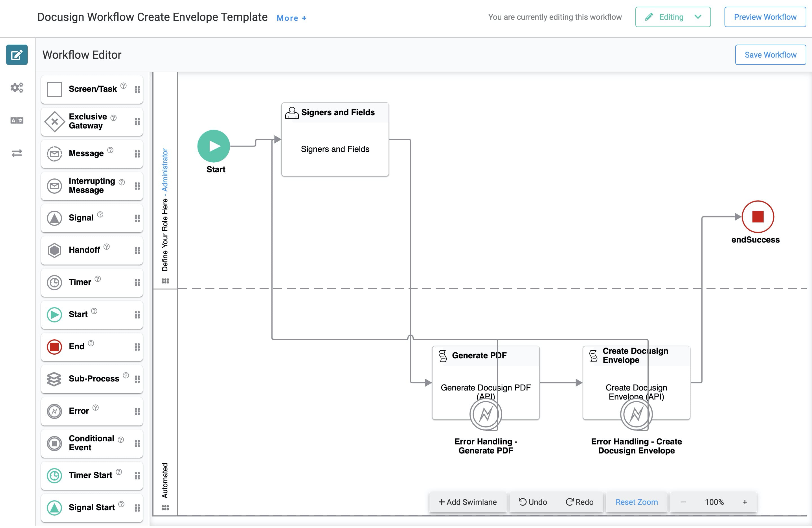Click help icon next to Screen/Task
Image resolution: width=812 pixels, height=528 pixels.
(124, 86)
